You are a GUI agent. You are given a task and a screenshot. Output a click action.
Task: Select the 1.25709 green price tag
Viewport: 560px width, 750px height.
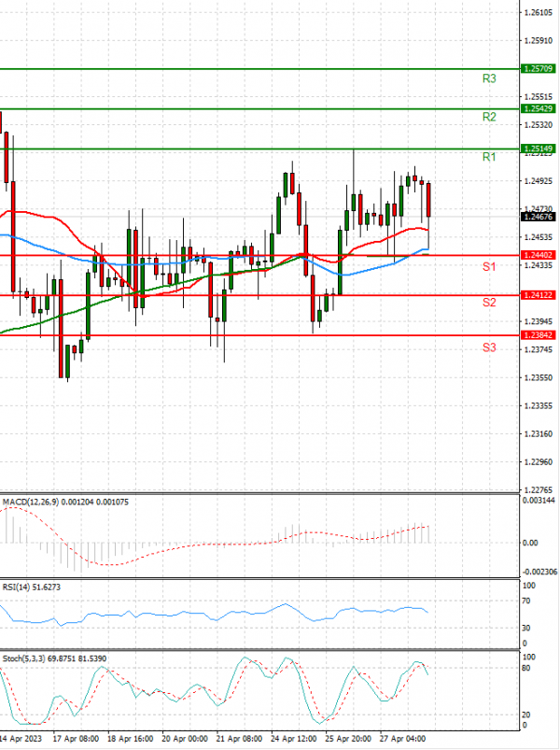point(539,69)
